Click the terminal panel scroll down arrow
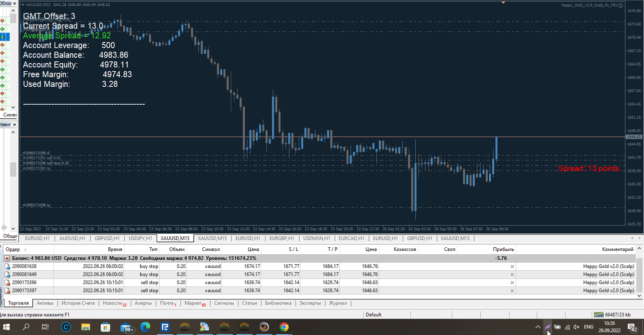Image resolution: width=644 pixels, height=335 pixels. point(640,296)
